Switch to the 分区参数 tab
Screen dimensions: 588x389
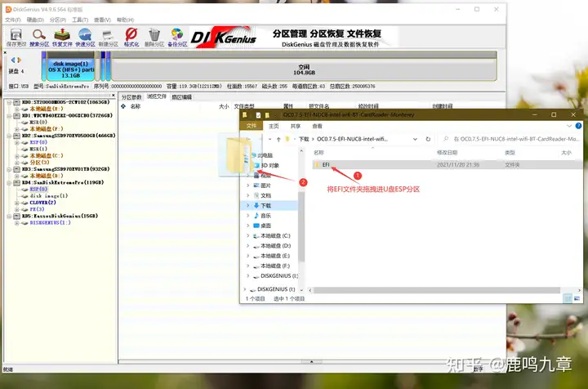pyautogui.click(x=131, y=97)
